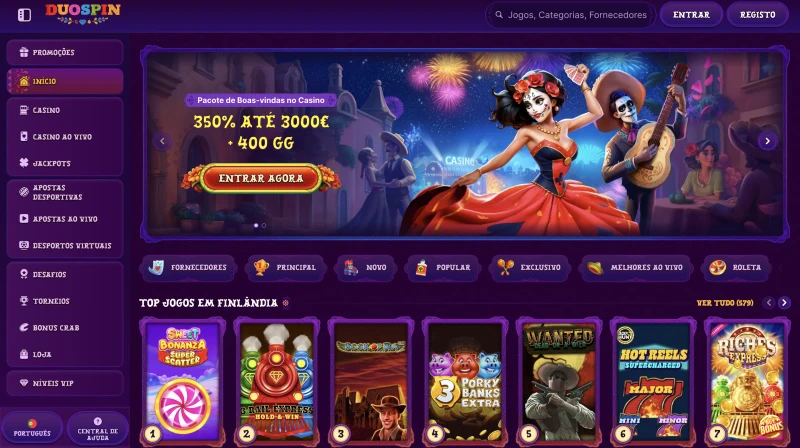Click the info icon beside Top Jogos em Finlândia

tap(286, 303)
